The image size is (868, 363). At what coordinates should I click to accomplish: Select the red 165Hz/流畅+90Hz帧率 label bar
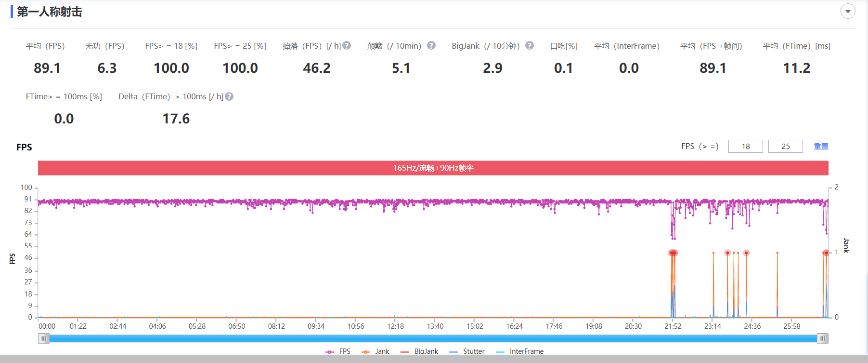433,168
